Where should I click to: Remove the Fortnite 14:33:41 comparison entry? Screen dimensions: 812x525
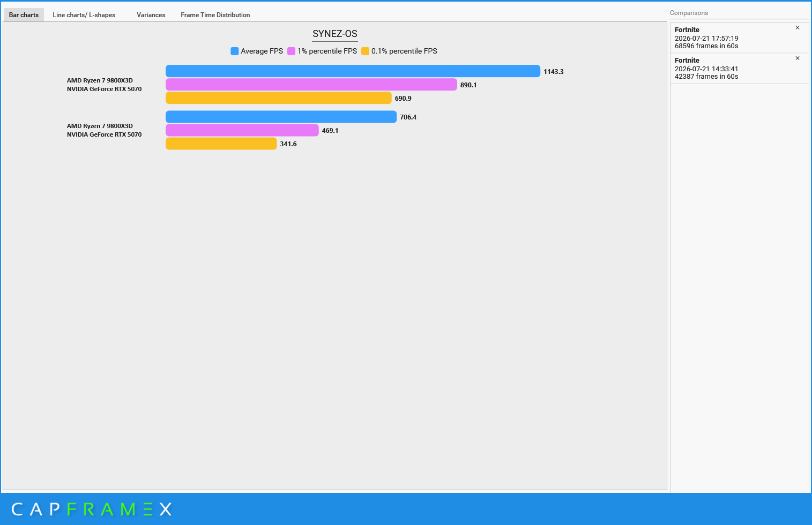pos(798,58)
